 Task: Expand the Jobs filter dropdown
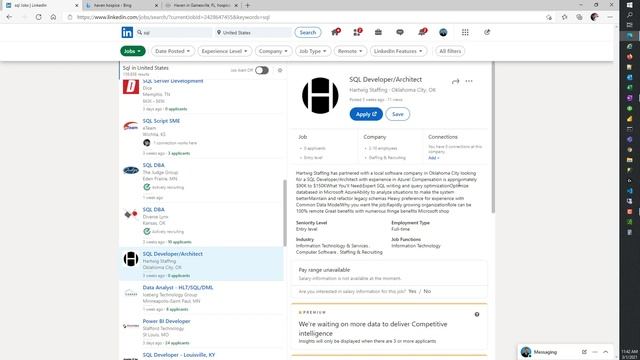pos(133,51)
